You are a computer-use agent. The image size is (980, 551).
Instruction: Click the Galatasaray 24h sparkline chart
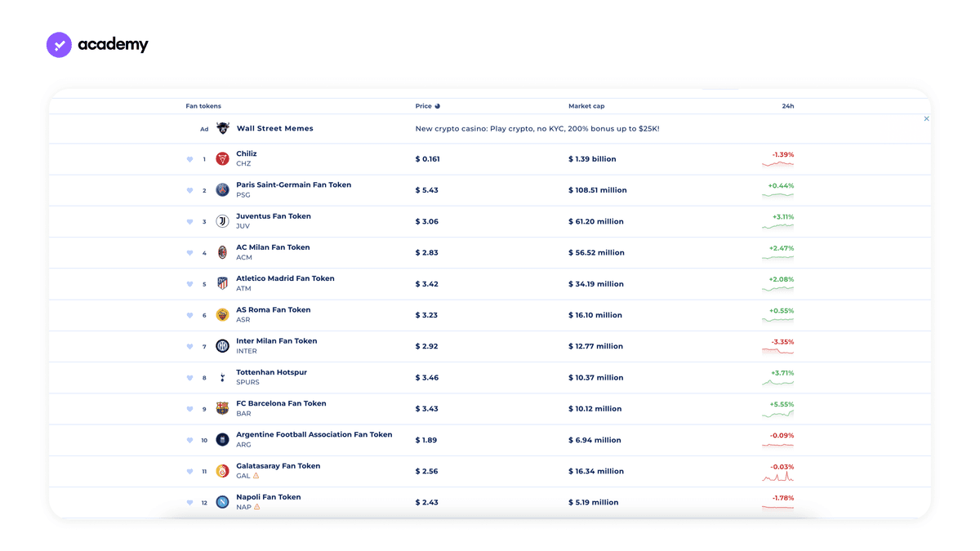point(777,476)
